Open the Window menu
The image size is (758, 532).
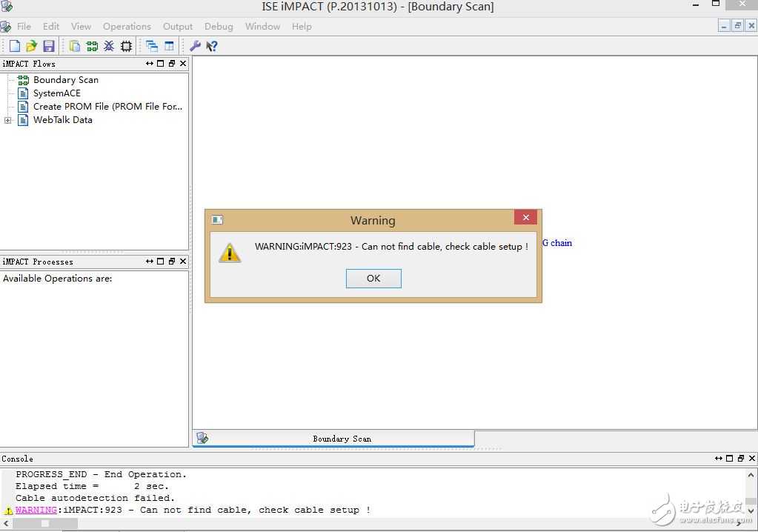[262, 27]
